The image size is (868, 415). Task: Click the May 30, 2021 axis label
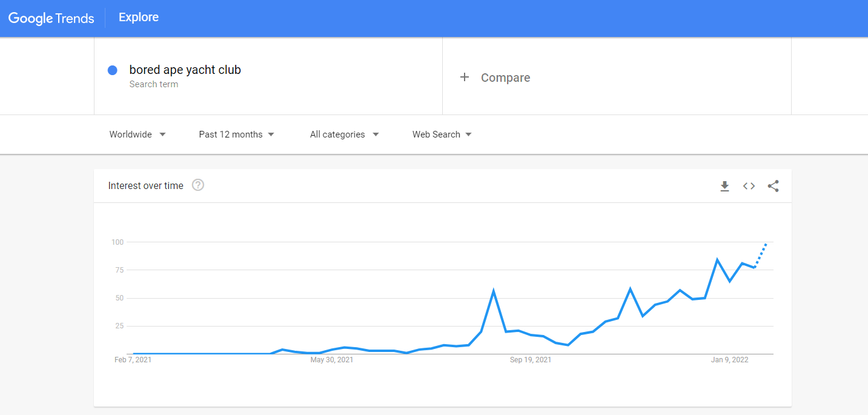coord(331,360)
